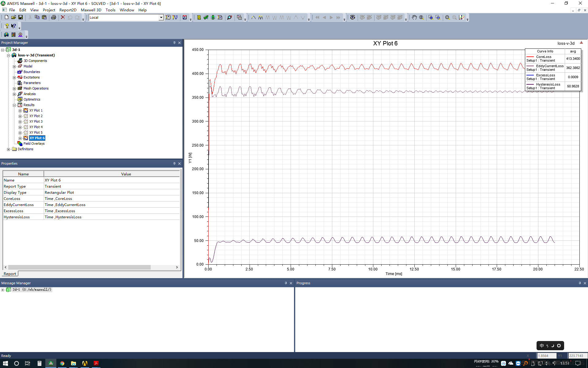Click the help contents question icon
588x368 pixels.
[x=6, y=26]
